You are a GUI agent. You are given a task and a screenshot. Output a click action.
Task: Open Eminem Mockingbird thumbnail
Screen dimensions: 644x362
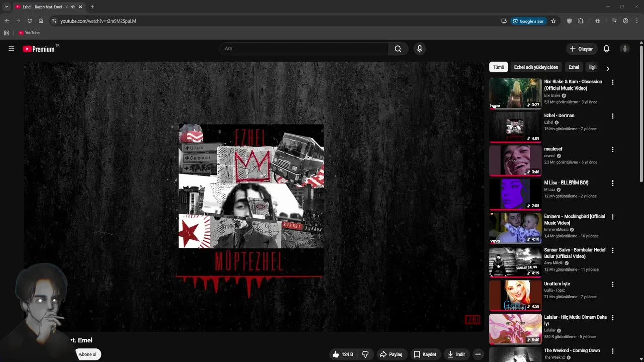click(515, 228)
